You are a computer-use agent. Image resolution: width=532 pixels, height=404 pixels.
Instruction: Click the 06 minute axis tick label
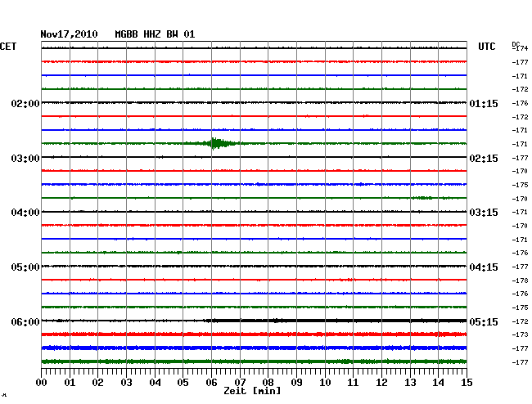coord(211,382)
